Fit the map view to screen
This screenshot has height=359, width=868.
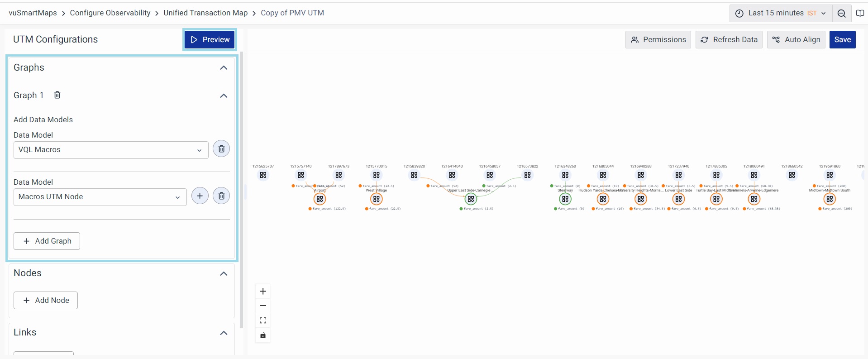coord(263,321)
